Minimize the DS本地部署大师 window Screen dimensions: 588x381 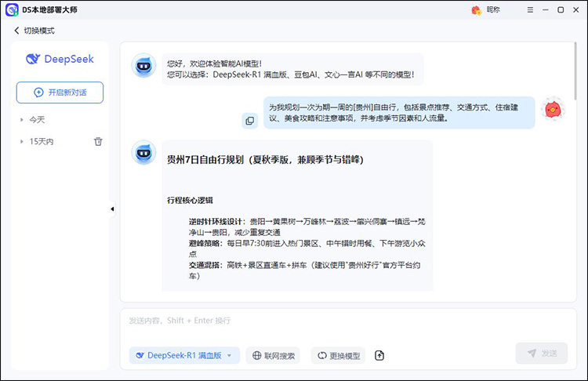pos(545,9)
